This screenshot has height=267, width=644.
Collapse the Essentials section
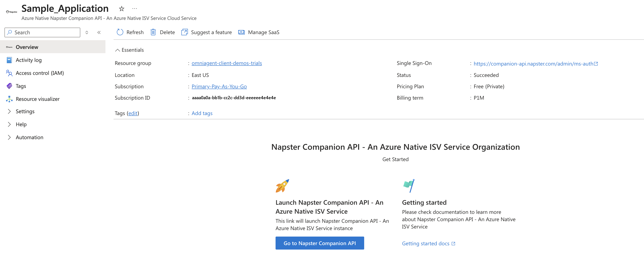coord(117,50)
